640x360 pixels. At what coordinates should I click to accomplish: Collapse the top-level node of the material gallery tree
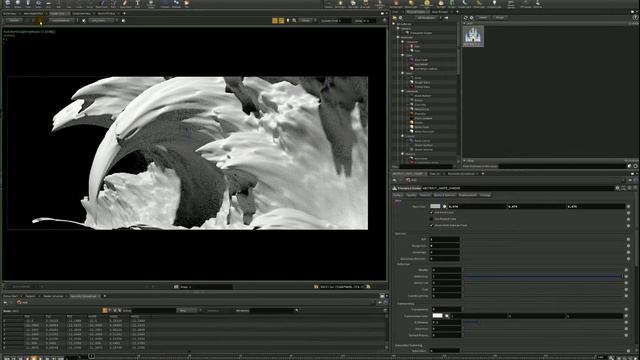click(x=394, y=24)
